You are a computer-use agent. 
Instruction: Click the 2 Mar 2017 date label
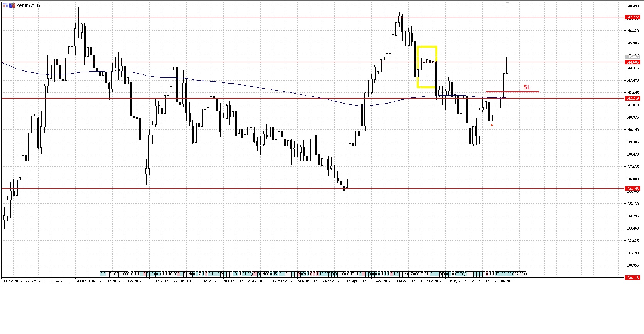click(x=257, y=281)
